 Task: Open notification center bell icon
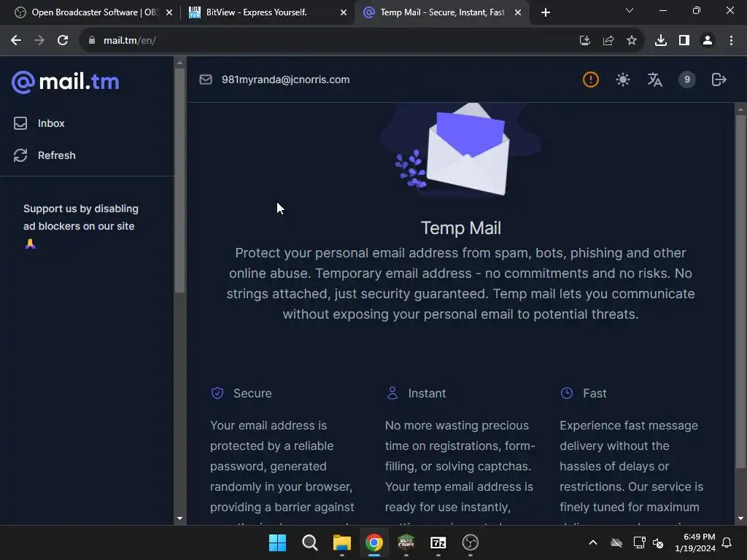[727, 542]
